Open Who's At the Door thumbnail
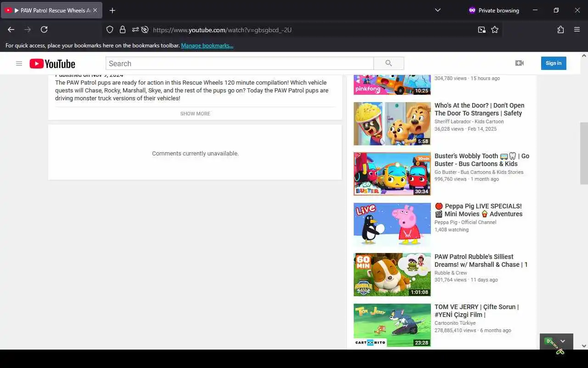Viewport: 588px width, 368px height. click(x=392, y=124)
